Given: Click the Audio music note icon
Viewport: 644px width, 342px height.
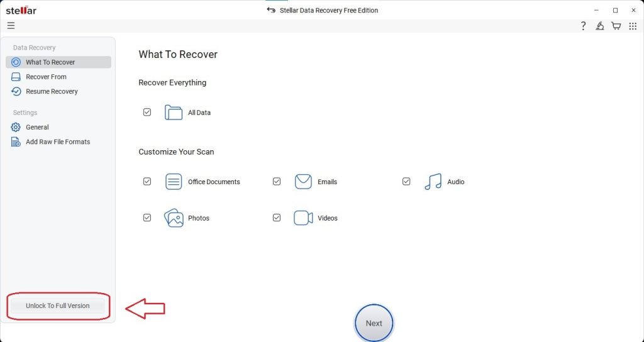Looking at the screenshot, I should [433, 182].
